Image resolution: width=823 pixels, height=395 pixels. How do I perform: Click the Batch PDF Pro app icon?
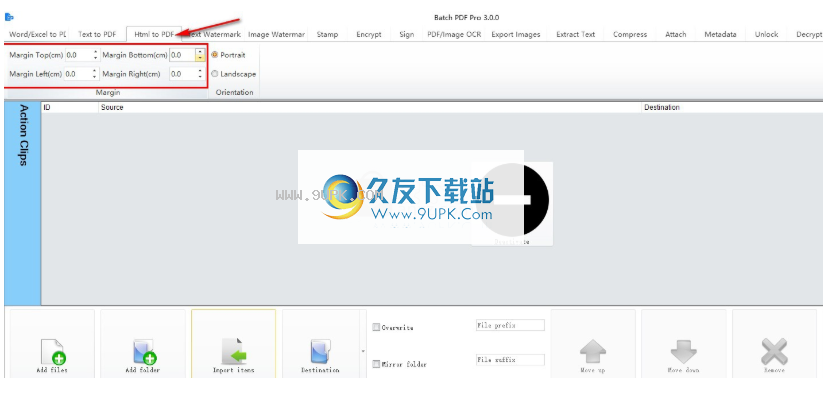[x=9, y=17]
